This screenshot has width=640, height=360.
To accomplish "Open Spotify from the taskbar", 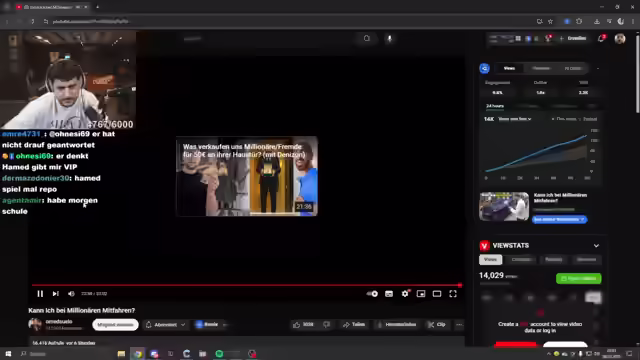I will (219, 353).
